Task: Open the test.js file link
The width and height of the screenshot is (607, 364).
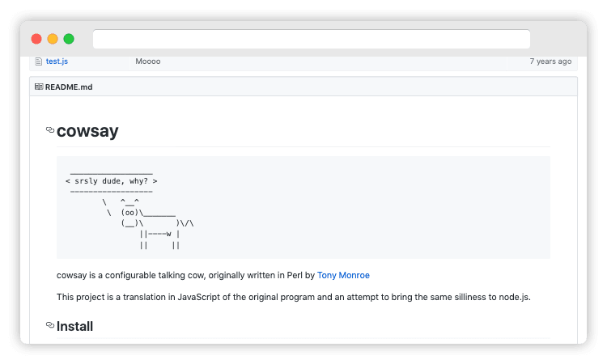Action: coord(57,61)
